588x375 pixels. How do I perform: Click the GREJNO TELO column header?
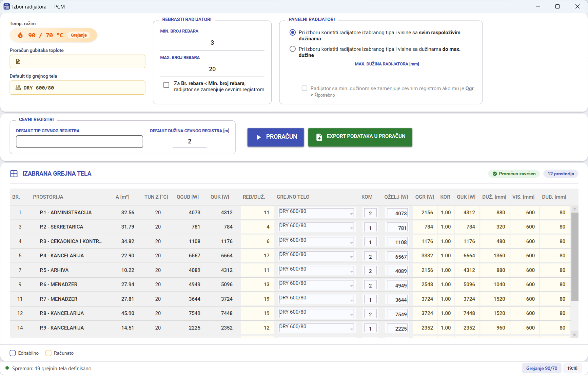(293, 197)
